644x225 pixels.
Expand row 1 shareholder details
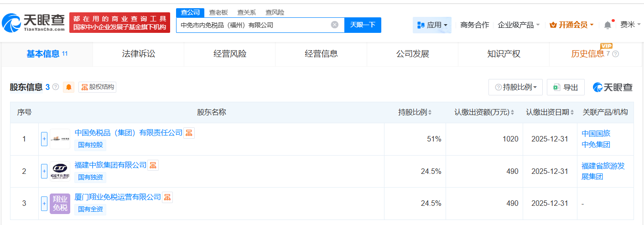44,139
